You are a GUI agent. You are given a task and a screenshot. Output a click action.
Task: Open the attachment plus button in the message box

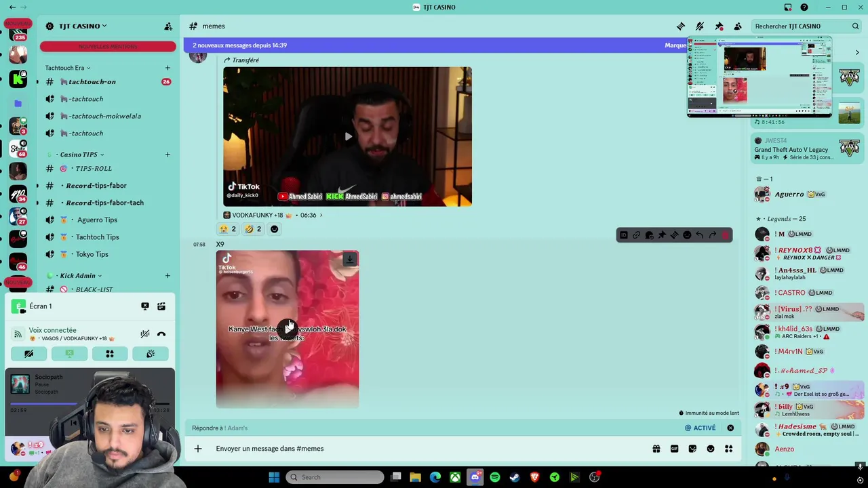[x=198, y=449]
